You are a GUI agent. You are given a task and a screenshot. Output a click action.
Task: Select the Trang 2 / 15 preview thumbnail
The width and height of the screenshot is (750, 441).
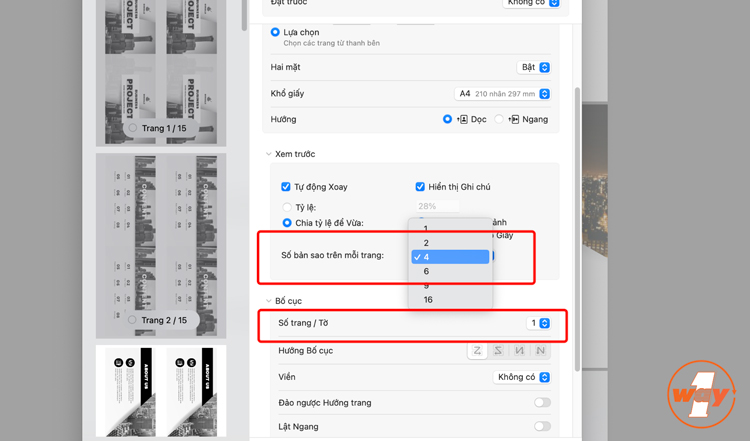click(x=161, y=246)
